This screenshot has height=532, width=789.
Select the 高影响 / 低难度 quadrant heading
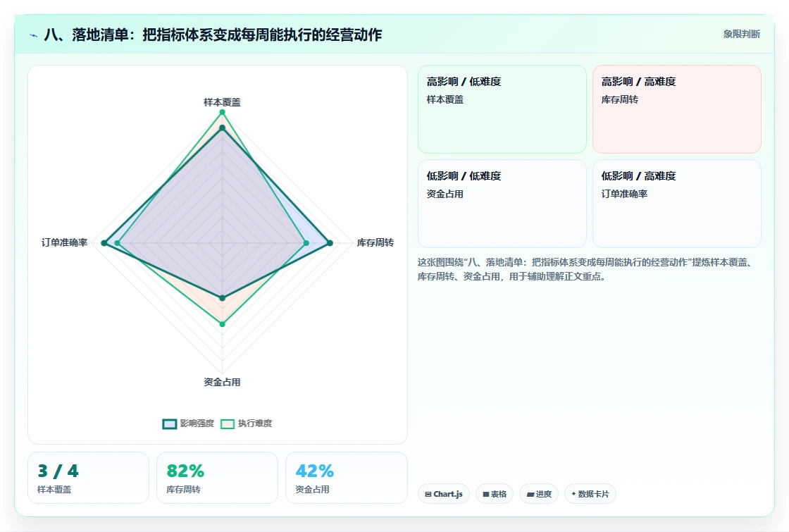(464, 82)
